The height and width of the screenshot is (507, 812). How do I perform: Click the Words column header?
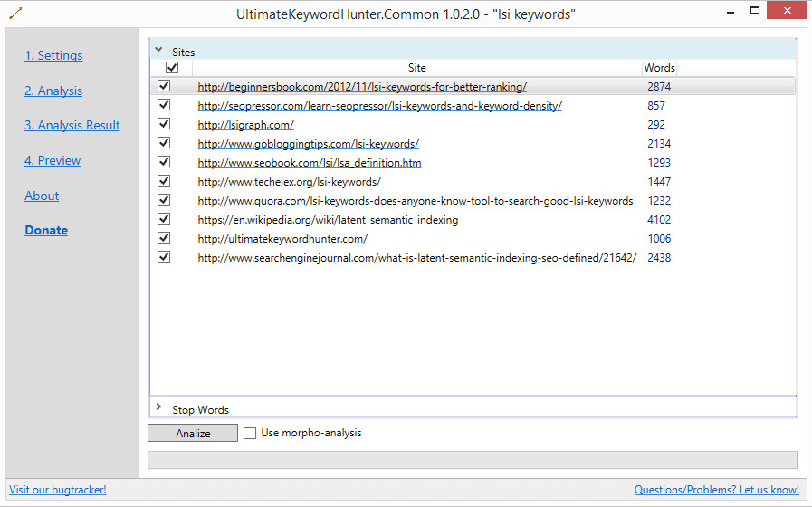(x=659, y=68)
